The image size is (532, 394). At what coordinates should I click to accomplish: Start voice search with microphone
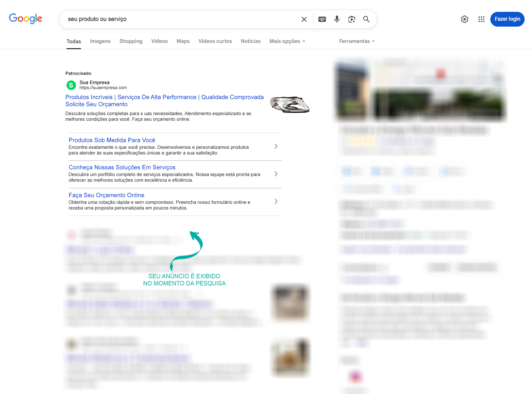pos(337,19)
